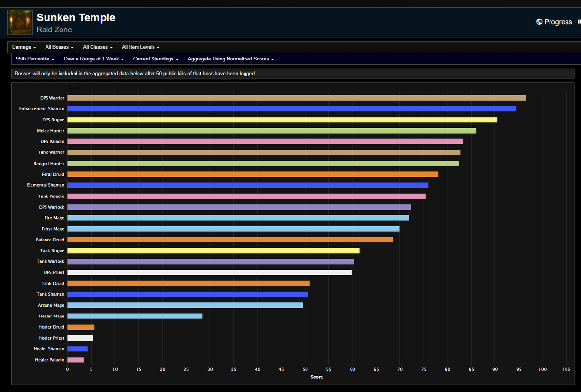Select the Elemental Shaman bar
The width and height of the screenshot is (581, 392).
pos(248,185)
